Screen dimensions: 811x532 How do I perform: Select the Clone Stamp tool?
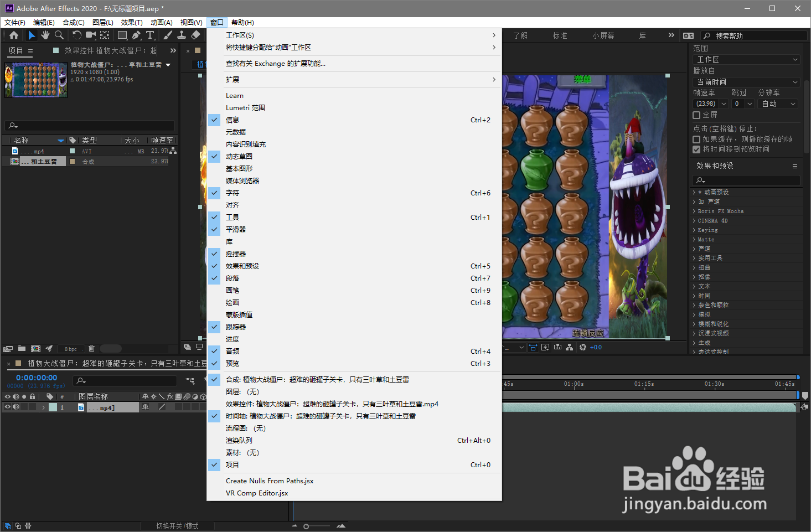click(x=182, y=35)
